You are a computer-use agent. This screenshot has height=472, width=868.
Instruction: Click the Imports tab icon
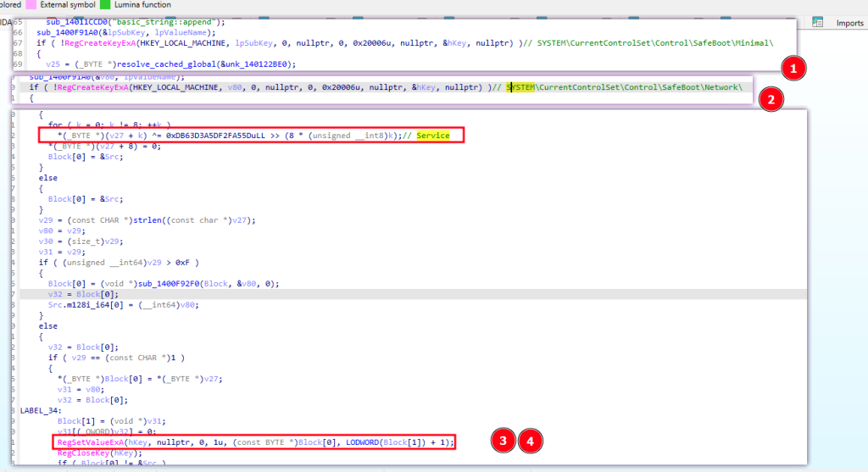click(817, 22)
